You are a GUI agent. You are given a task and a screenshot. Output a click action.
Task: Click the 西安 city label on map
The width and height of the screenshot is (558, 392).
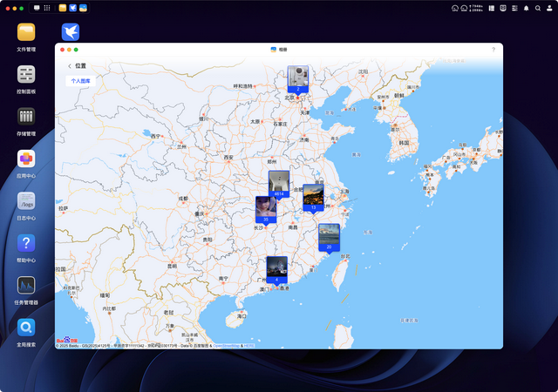coord(228,157)
